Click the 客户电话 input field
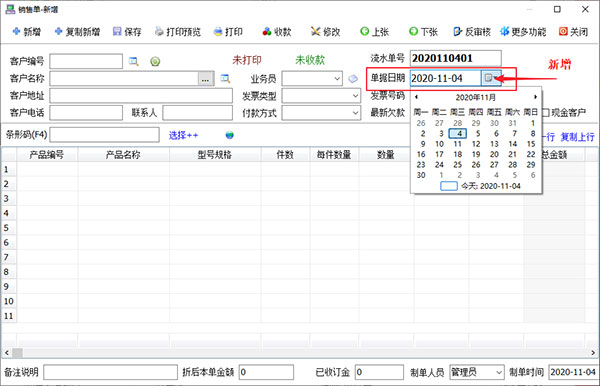This screenshot has height=386, width=600. (x=86, y=113)
